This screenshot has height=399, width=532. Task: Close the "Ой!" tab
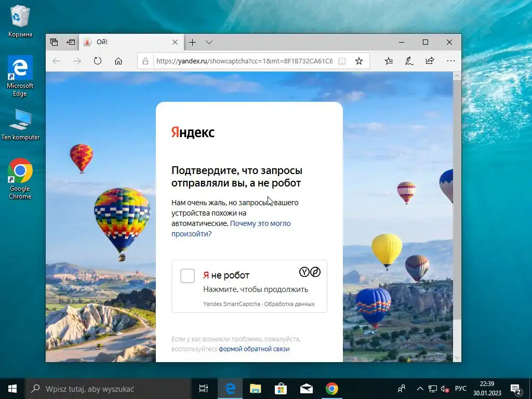[x=175, y=42]
